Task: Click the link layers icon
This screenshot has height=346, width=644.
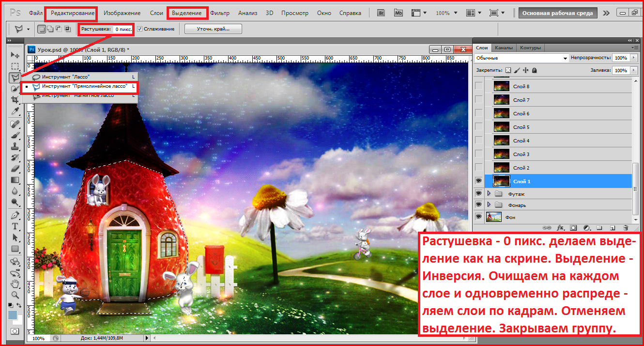Action: coord(547,227)
